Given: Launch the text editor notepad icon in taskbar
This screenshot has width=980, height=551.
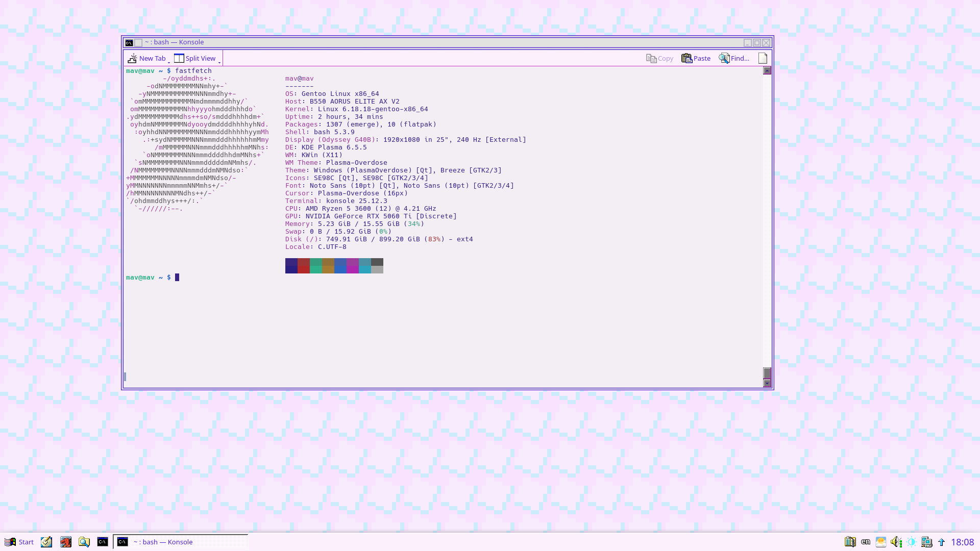Looking at the screenshot, I should 46,542.
